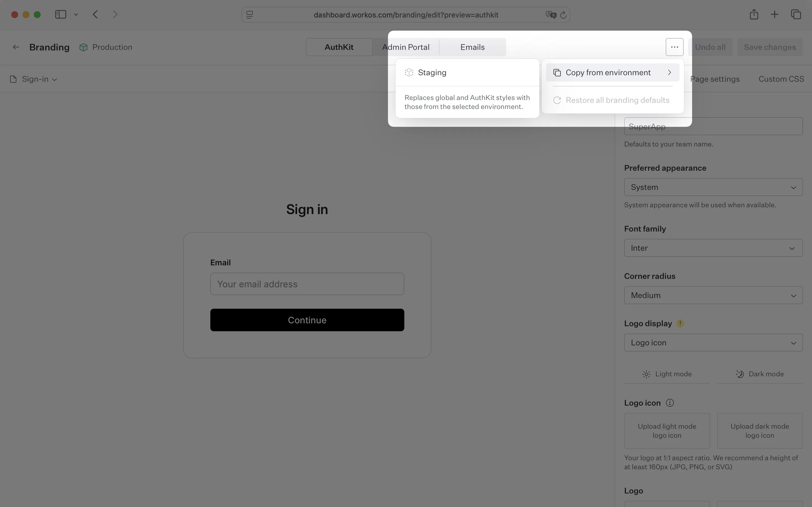Image resolution: width=812 pixels, height=507 pixels.
Task: Click the Your email address field
Action: click(307, 284)
